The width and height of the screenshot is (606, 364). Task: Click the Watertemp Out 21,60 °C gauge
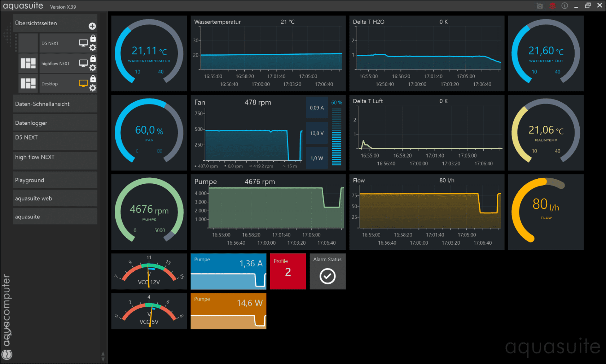tap(546, 53)
